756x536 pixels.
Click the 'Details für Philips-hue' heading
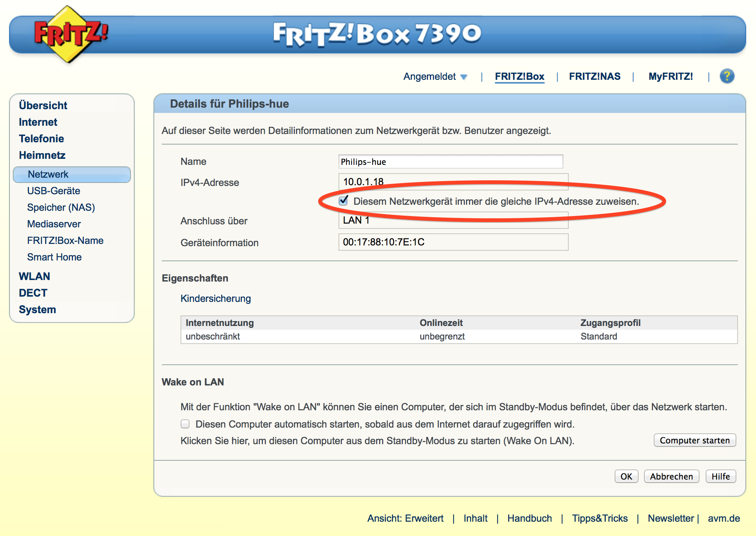coord(229,104)
